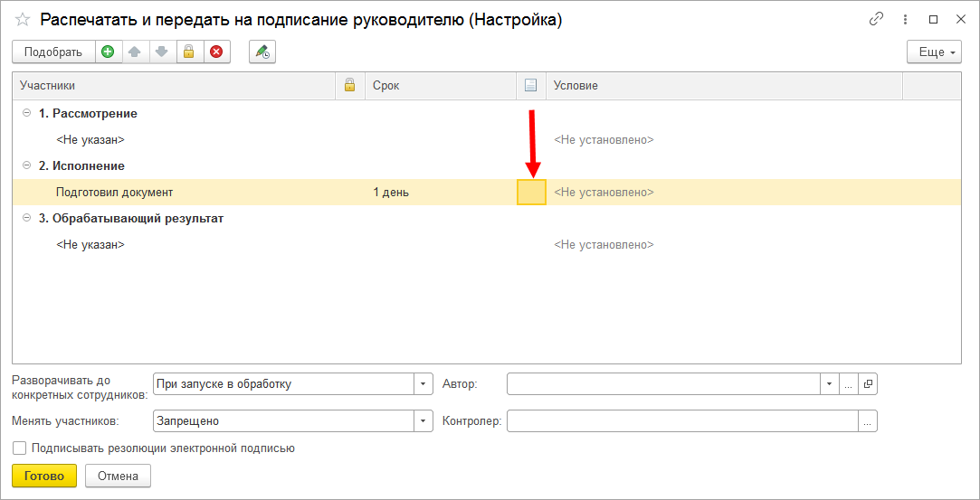
Task: Enable signing resolutions with electronic signature
Action: [x=19, y=448]
